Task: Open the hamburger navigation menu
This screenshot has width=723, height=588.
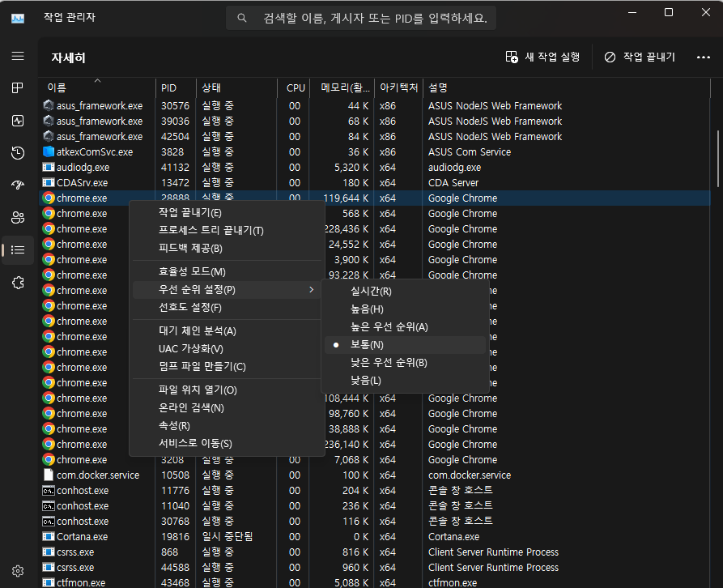Action: (x=18, y=56)
